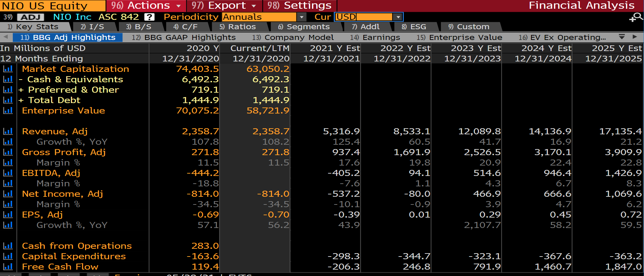The height and width of the screenshot is (276, 644).
Task: Click the currency USD input field
Action: pos(364,17)
